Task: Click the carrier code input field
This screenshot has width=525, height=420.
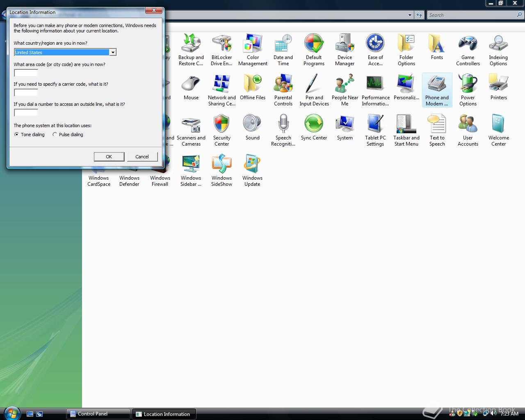Action: click(x=26, y=93)
